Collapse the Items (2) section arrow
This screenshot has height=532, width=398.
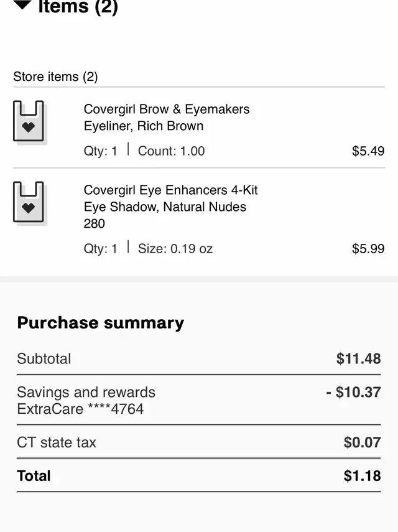(22, 5)
